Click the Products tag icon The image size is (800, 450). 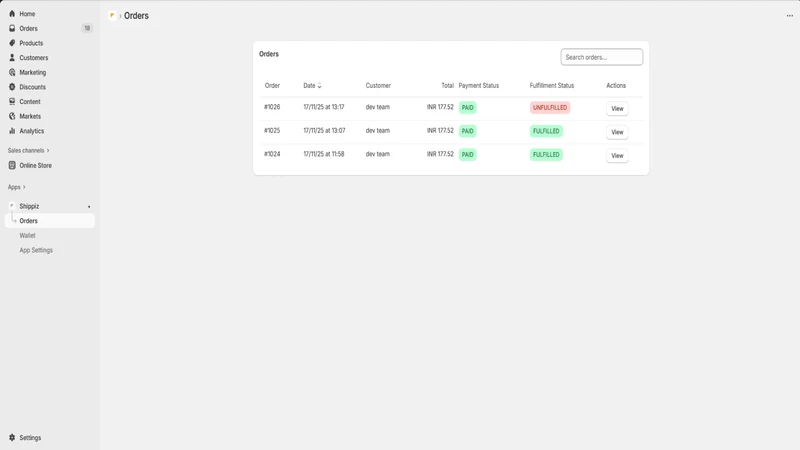click(x=12, y=43)
